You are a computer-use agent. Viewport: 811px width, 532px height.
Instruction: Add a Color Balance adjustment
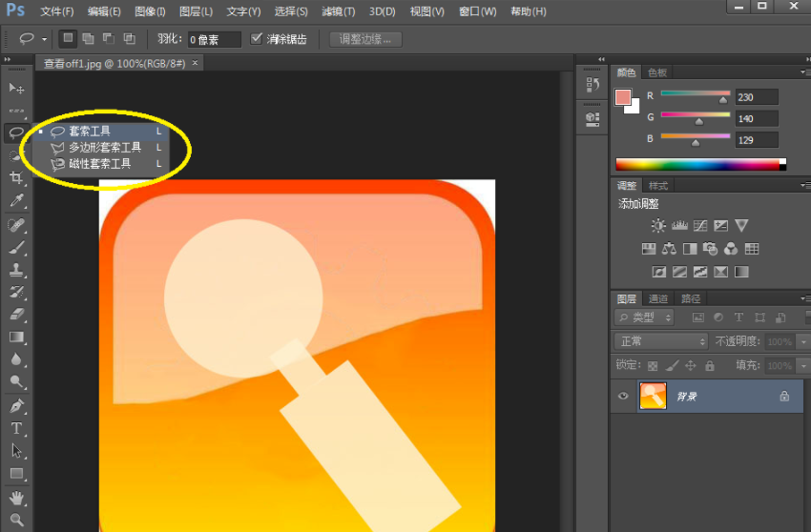coord(669,249)
